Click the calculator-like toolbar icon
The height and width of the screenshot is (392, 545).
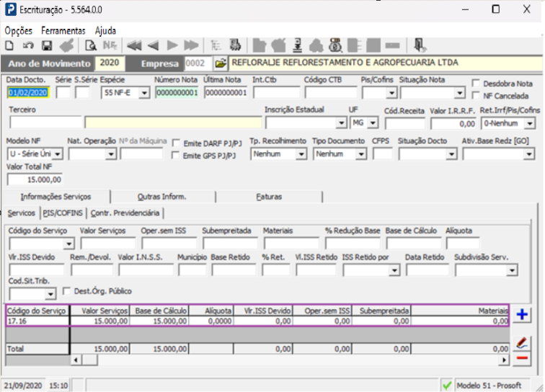click(235, 45)
